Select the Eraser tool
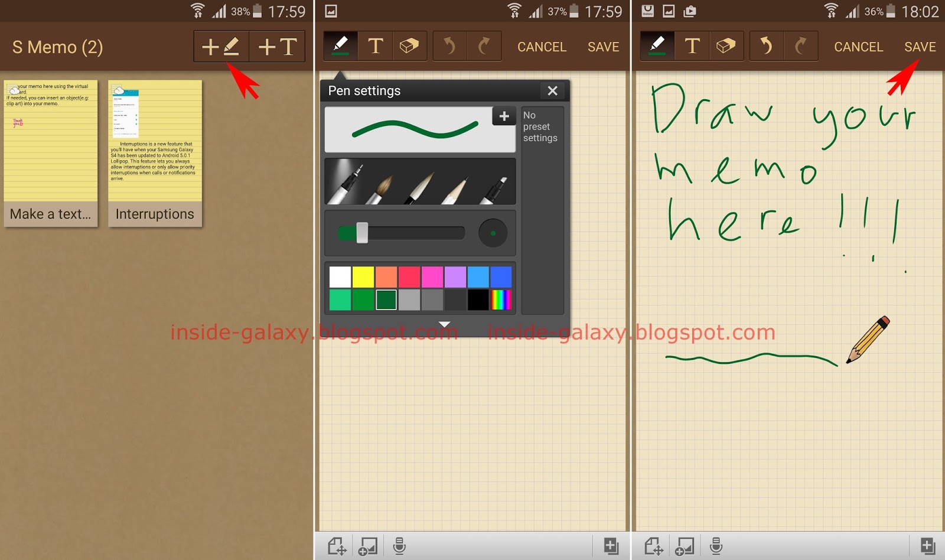The width and height of the screenshot is (945, 560). 410,45
